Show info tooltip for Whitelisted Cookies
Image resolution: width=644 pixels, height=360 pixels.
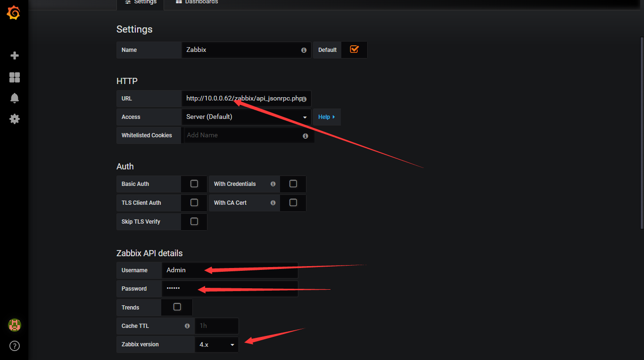pyautogui.click(x=305, y=136)
